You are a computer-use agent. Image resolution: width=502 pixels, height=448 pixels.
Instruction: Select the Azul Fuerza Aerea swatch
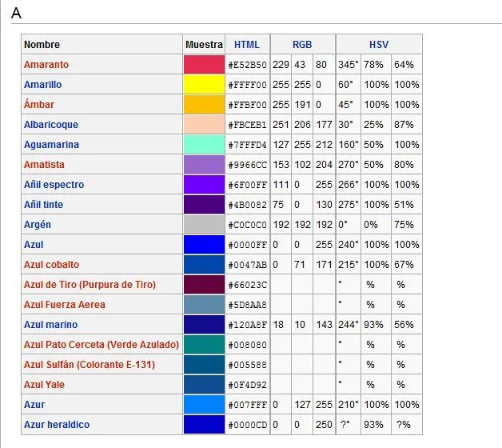pyautogui.click(x=204, y=305)
